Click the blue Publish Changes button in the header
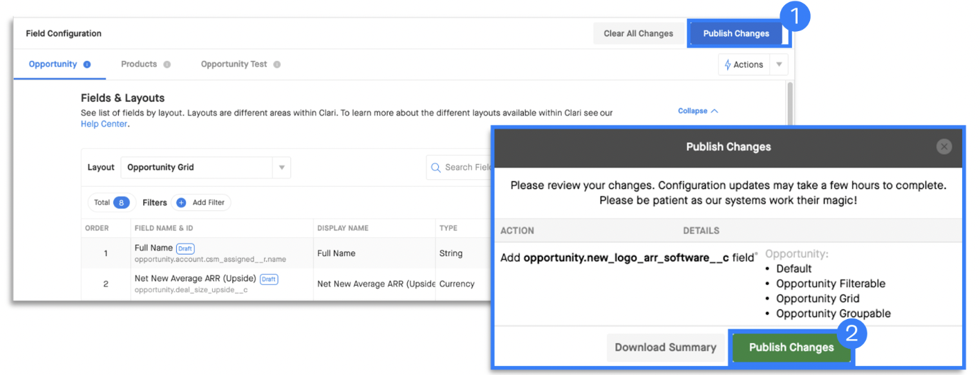The image size is (980, 375). [x=736, y=33]
